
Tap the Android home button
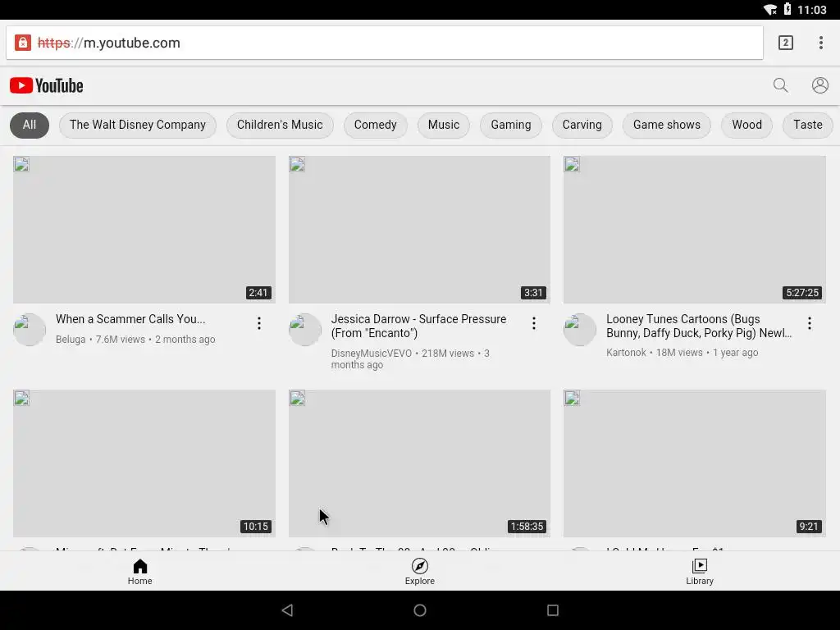pyautogui.click(x=420, y=610)
